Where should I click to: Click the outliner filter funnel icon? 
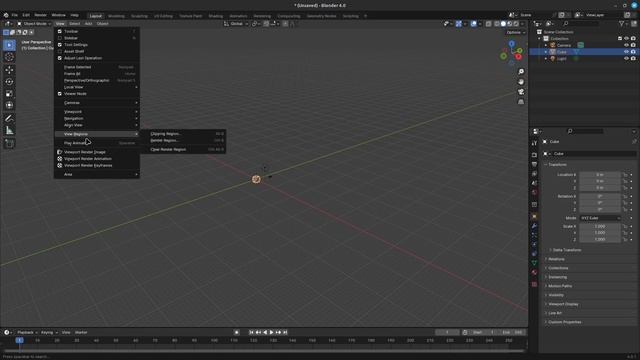pos(622,24)
